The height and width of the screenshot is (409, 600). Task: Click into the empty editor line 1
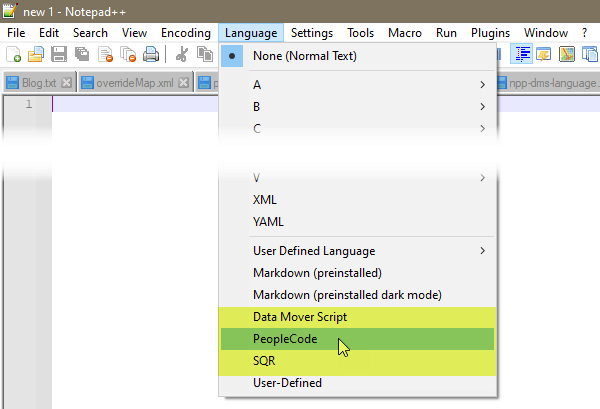click(x=135, y=104)
